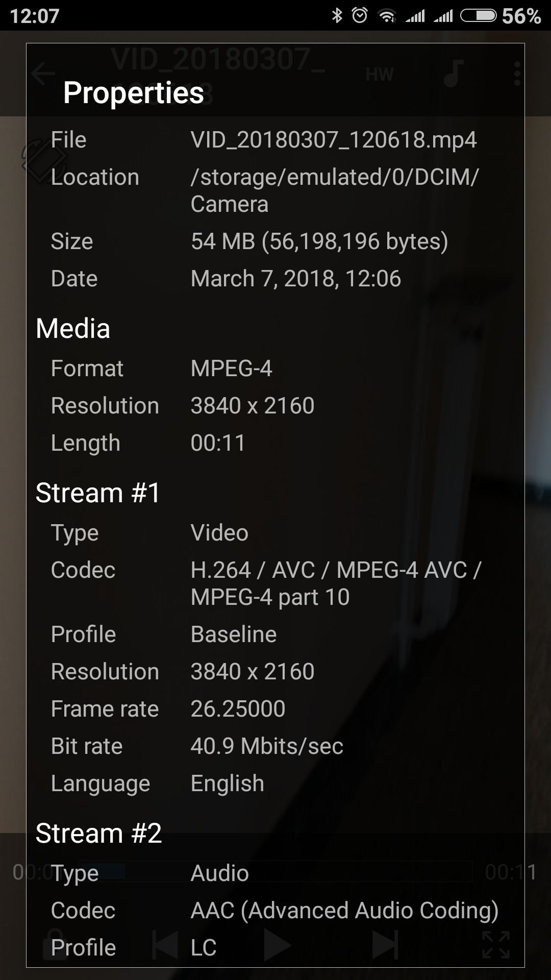Tap the lock screen icon
The height and width of the screenshot is (980, 551).
(55, 944)
